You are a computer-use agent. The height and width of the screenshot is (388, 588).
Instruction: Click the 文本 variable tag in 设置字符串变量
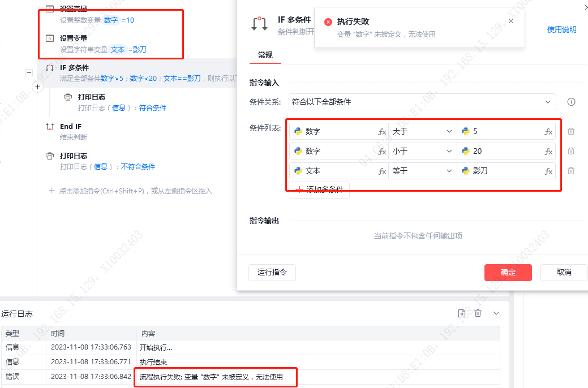tap(118, 49)
